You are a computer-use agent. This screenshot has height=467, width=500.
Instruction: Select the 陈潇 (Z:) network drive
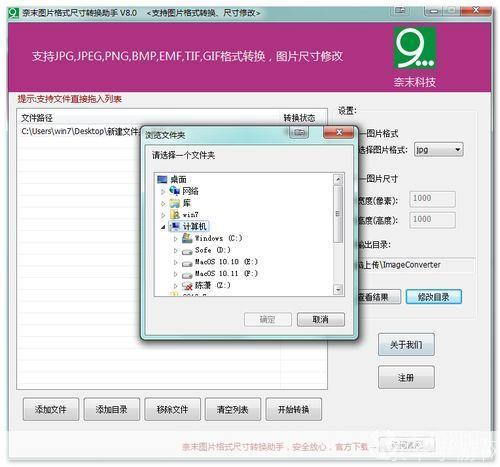(x=212, y=285)
